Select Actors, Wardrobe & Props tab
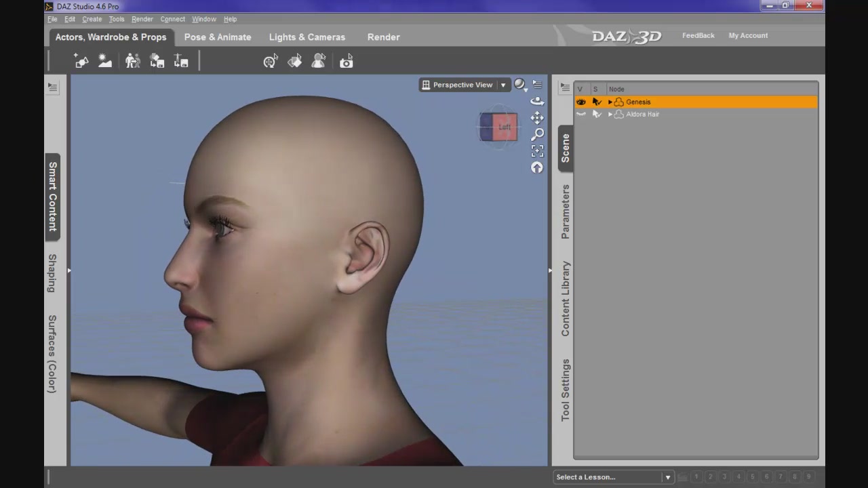This screenshot has height=488, width=868. point(111,37)
